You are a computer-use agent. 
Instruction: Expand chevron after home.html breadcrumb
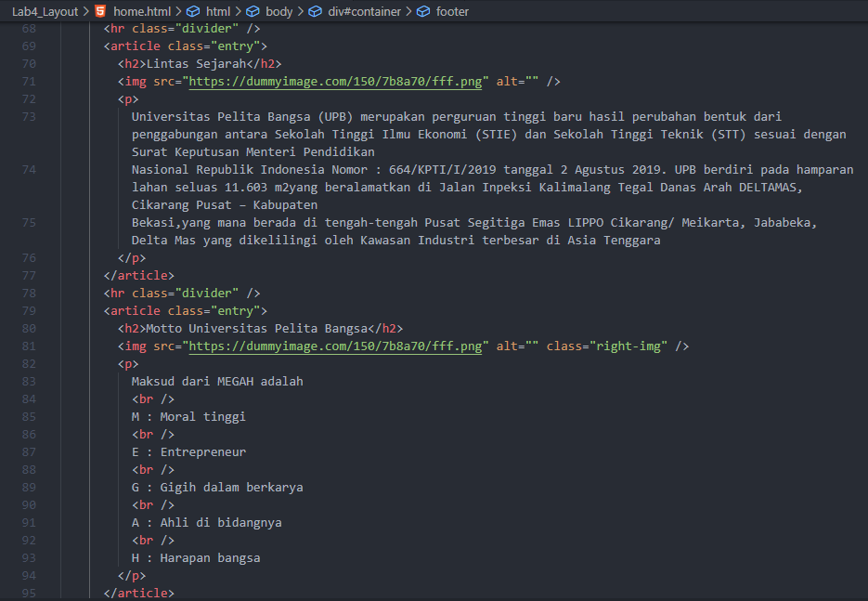point(178,11)
